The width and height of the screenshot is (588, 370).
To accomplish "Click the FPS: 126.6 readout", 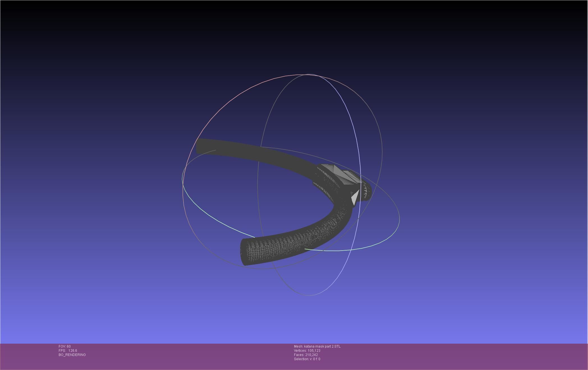I will [x=68, y=351].
